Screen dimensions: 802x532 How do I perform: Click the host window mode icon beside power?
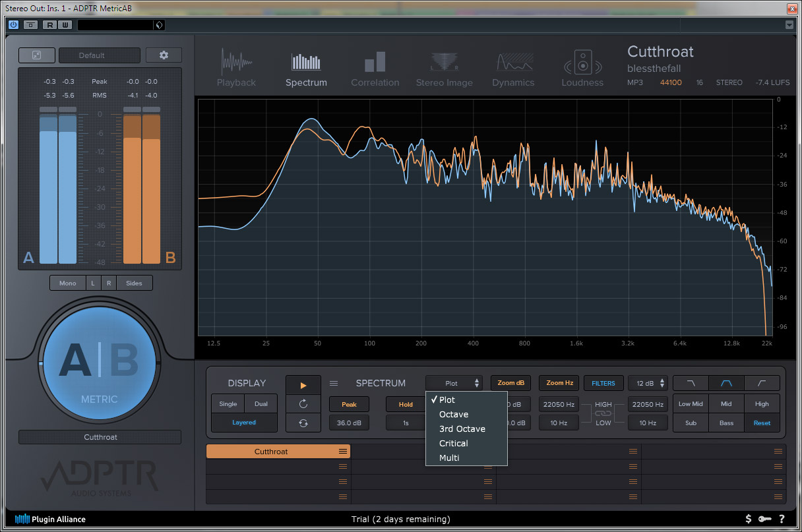(x=30, y=25)
